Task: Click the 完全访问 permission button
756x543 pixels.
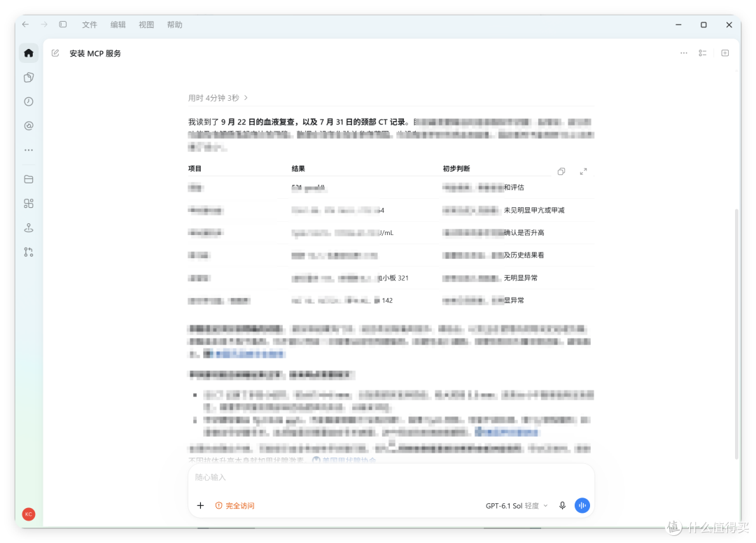Action: pyautogui.click(x=234, y=505)
